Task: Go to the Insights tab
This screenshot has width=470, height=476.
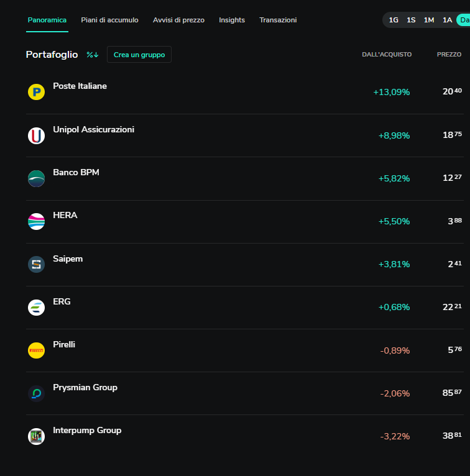Action: pyautogui.click(x=232, y=20)
